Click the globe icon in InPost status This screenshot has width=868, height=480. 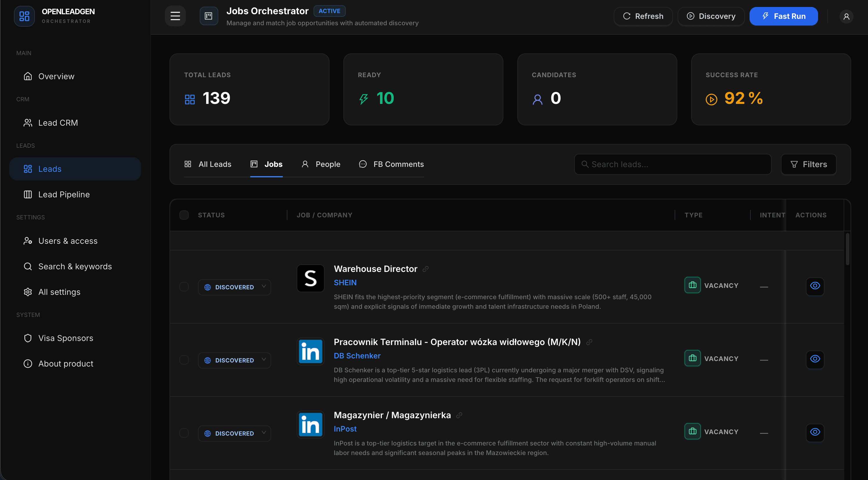click(208, 434)
